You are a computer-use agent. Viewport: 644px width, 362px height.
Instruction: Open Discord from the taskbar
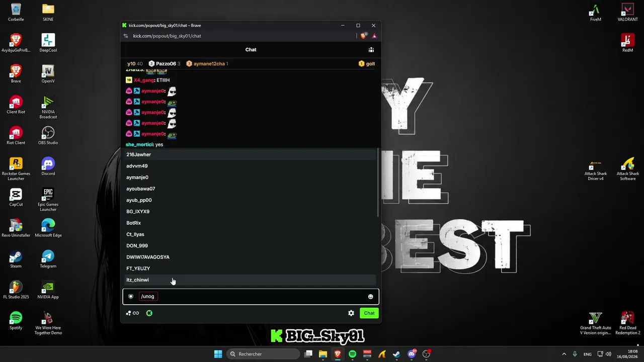point(412,354)
